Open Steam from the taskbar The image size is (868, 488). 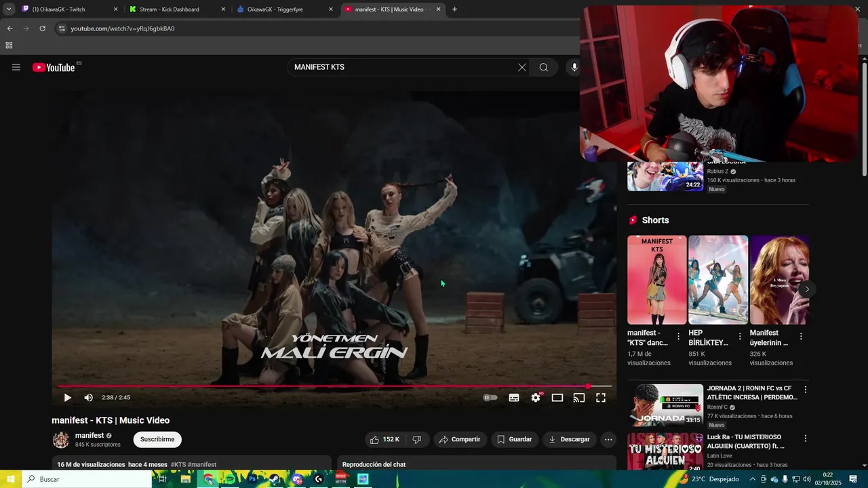[x=274, y=479]
